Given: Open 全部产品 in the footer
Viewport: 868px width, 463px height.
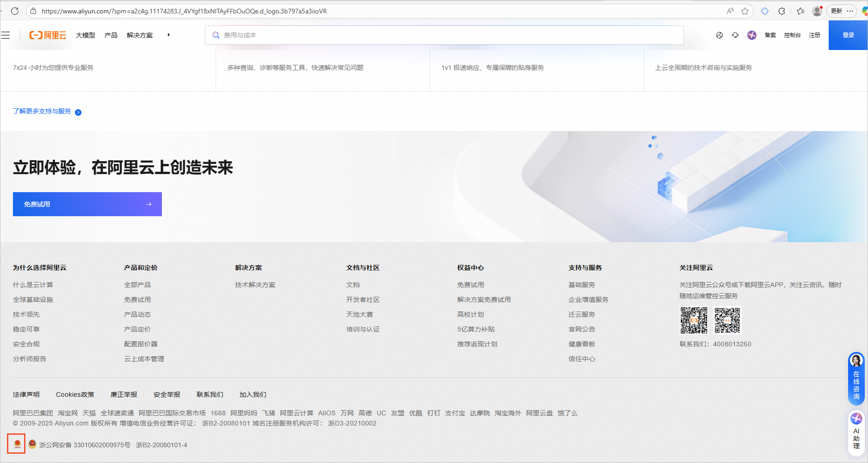Looking at the screenshot, I should pyautogui.click(x=137, y=285).
